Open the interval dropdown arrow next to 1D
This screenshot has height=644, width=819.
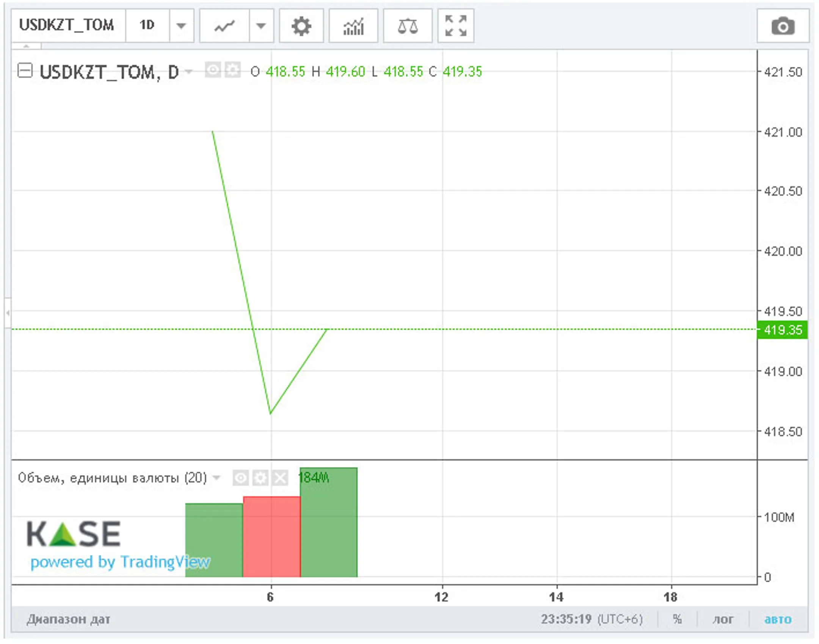181,26
